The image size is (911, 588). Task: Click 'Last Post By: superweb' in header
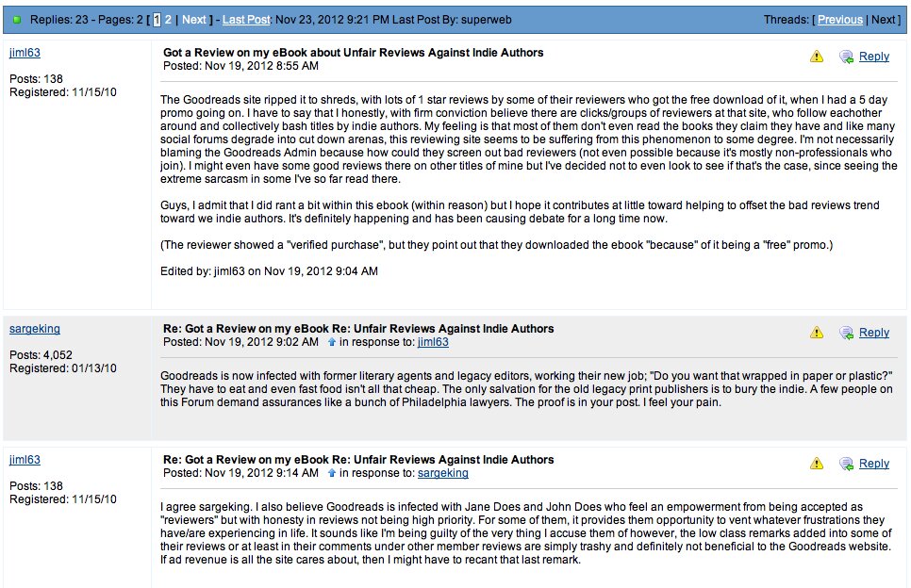[x=452, y=20]
